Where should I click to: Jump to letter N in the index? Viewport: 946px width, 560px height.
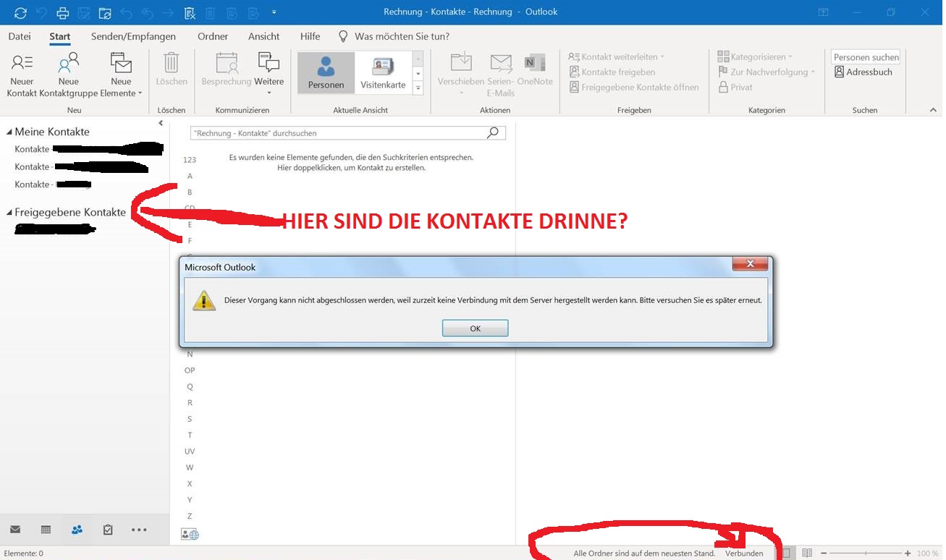[x=190, y=354]
